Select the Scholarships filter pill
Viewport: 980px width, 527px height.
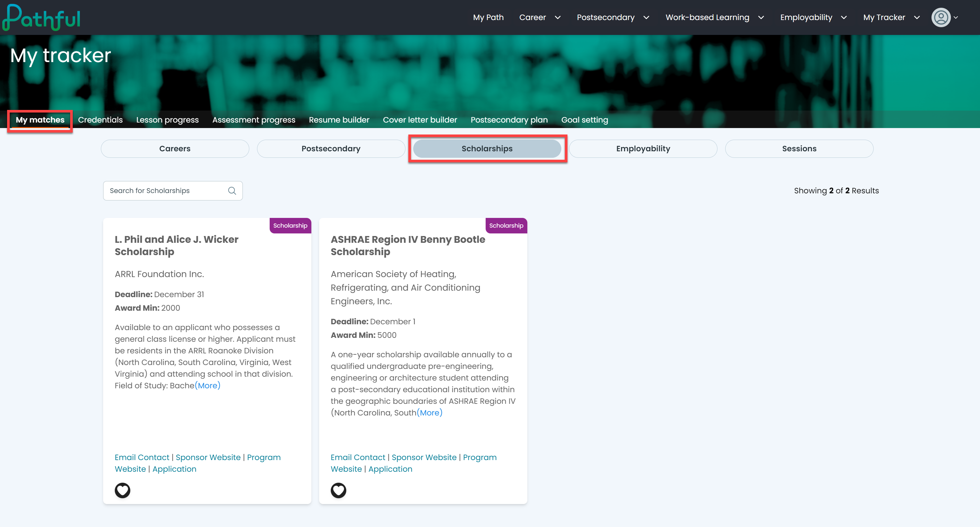pyautogui.click(x=487, y=149)
